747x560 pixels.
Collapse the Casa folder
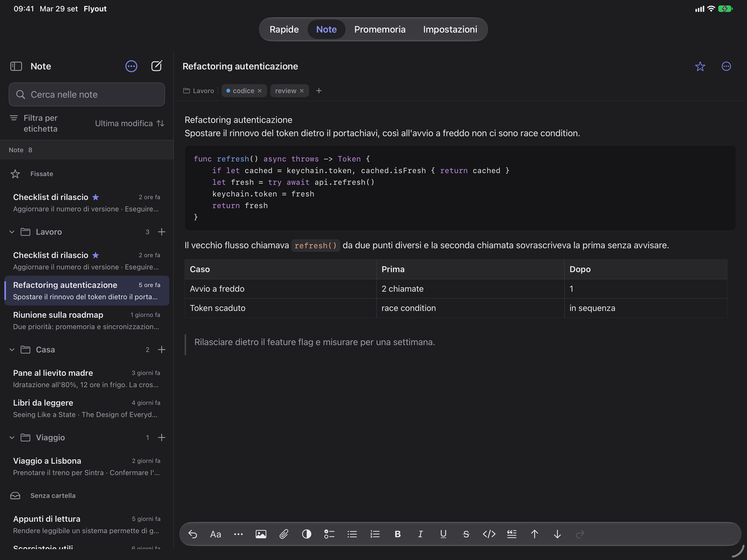12,350
